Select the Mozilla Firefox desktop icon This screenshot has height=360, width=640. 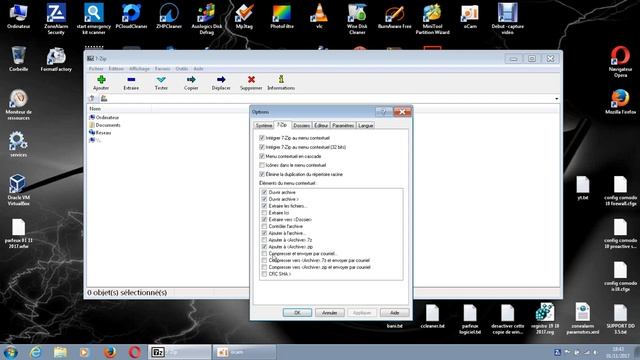point(620,102)
